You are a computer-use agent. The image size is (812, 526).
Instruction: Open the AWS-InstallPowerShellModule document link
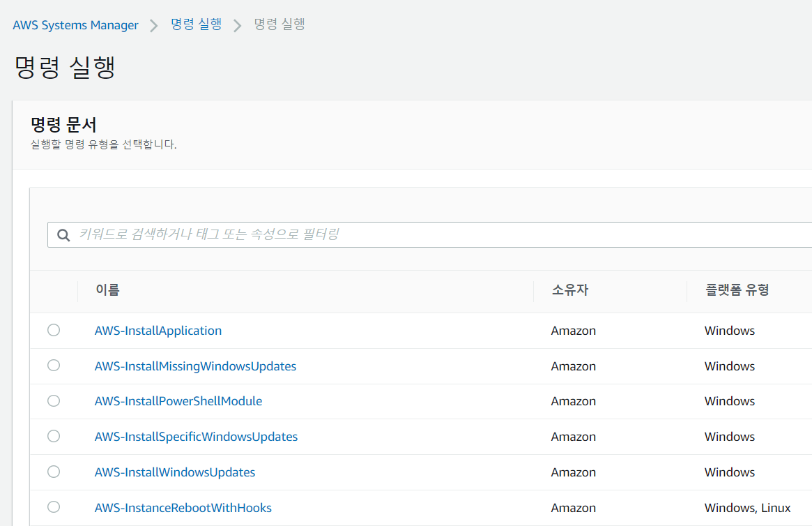pos(178,401)
